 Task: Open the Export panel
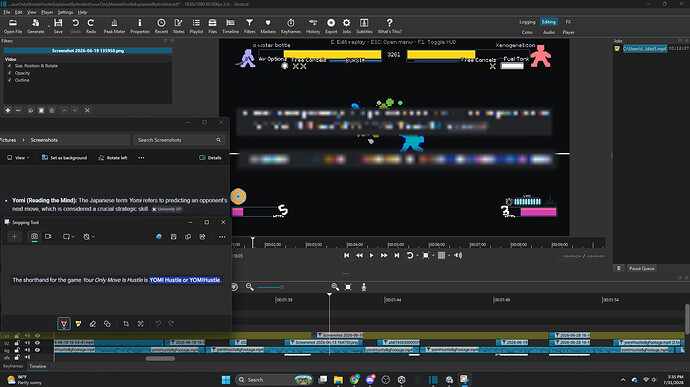[331, 26]
